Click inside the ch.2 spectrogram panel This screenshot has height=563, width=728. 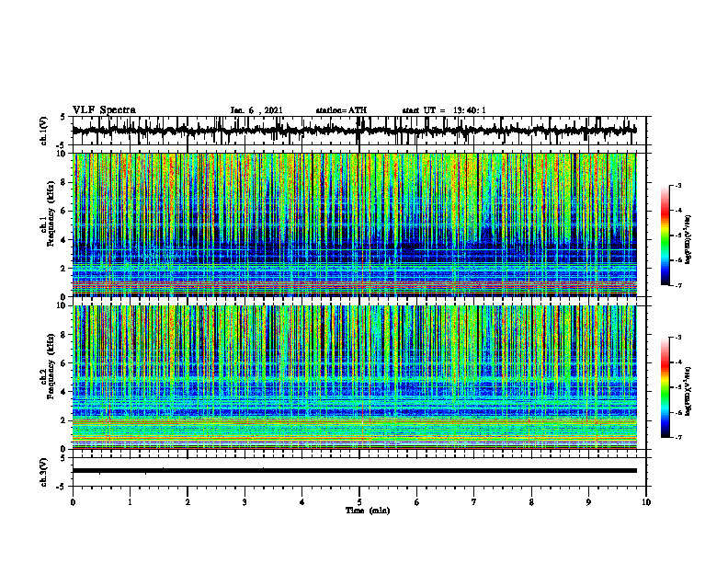tap(354, 377)
